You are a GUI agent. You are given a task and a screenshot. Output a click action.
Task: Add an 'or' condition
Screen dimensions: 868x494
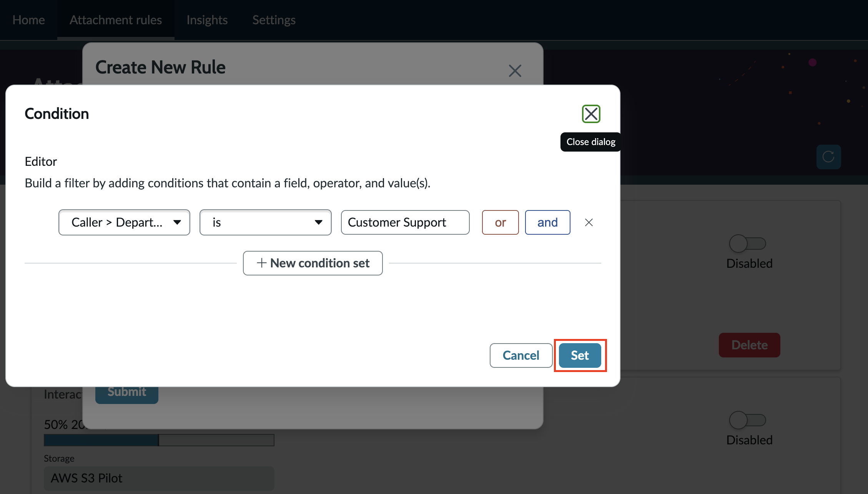pyautogui.click(x=500, y=222)
